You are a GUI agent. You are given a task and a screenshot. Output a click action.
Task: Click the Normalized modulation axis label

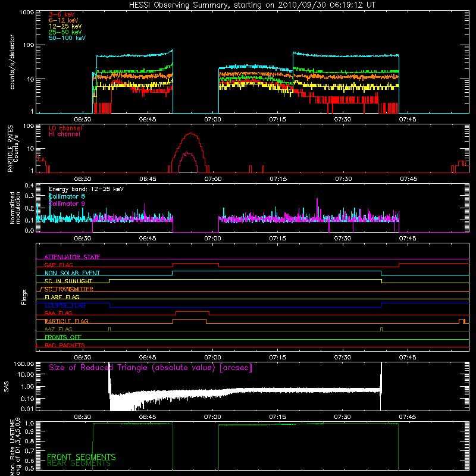[x=15, y=208]
